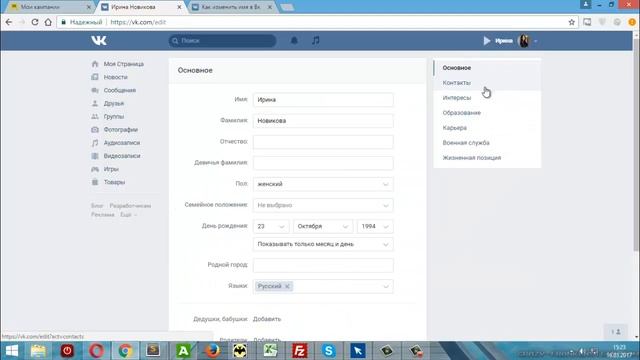Switch to the third browser tab
640x360 pixels.
tap(232, 7)
